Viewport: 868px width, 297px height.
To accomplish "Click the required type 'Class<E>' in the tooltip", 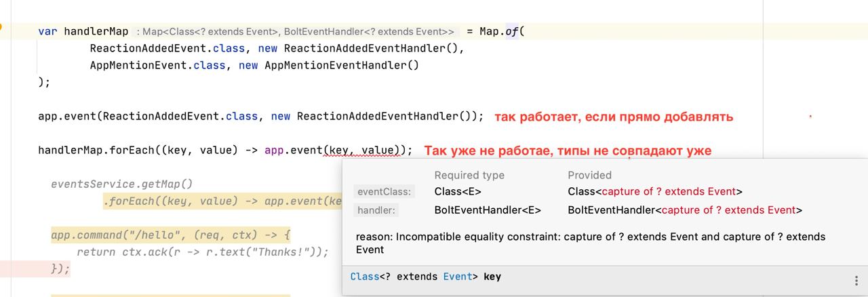I will click(x=458, y=192).
